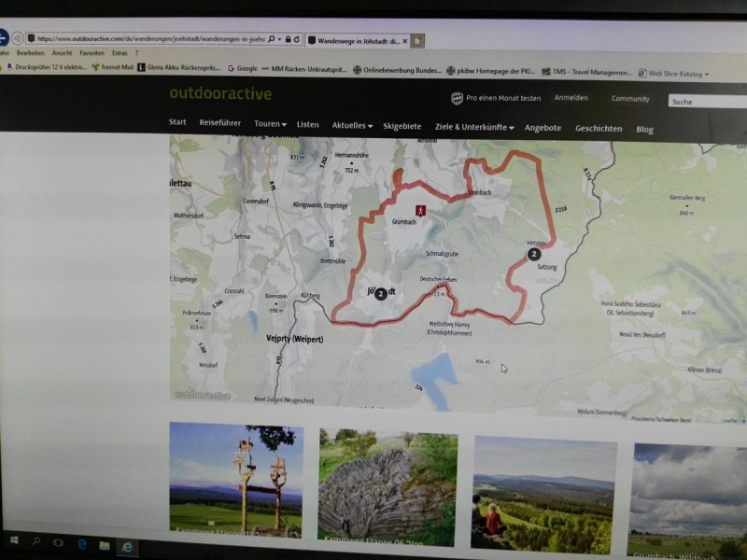Viewport: 747px width, 560px height.
Task: Expand the Touren dropdown menu
Action: pyautogui.click(x=270, y=124)
